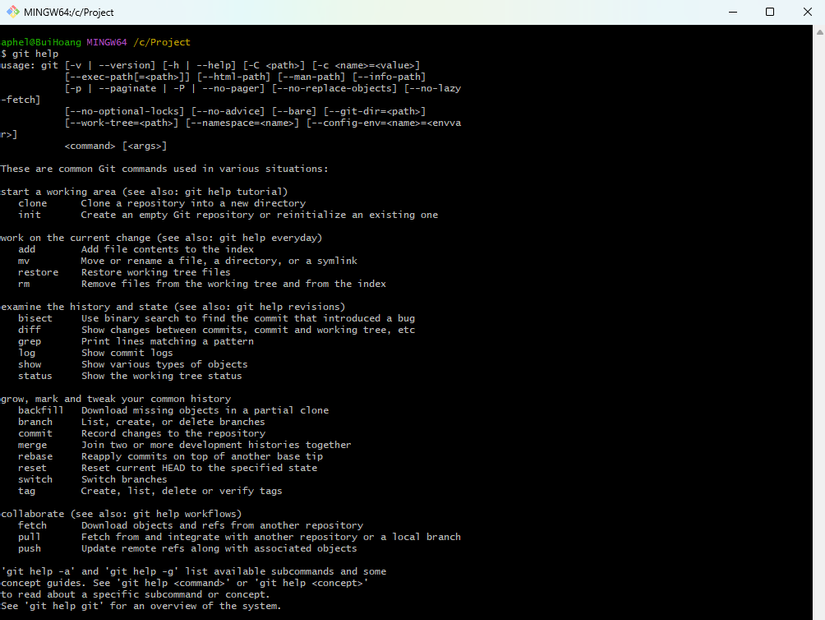Click 'Join two or more development histories together'
The image size is (825, 620).
pos(216,445)
